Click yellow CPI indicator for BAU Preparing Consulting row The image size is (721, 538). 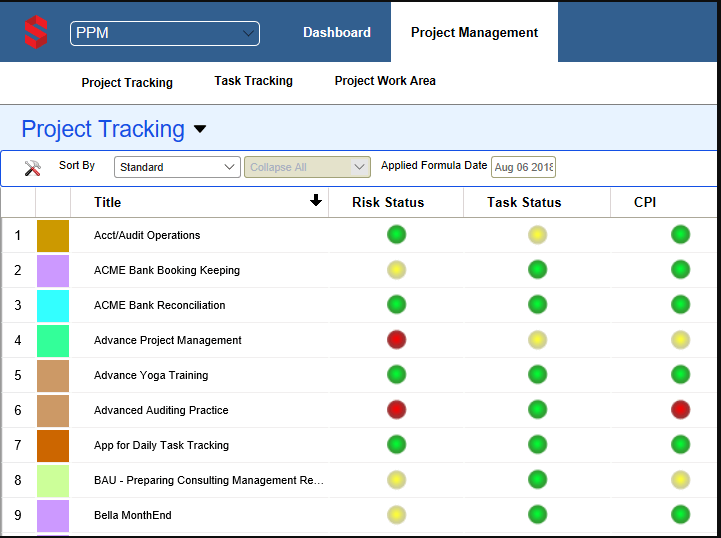pyautogui.click(x=680, y=480)
